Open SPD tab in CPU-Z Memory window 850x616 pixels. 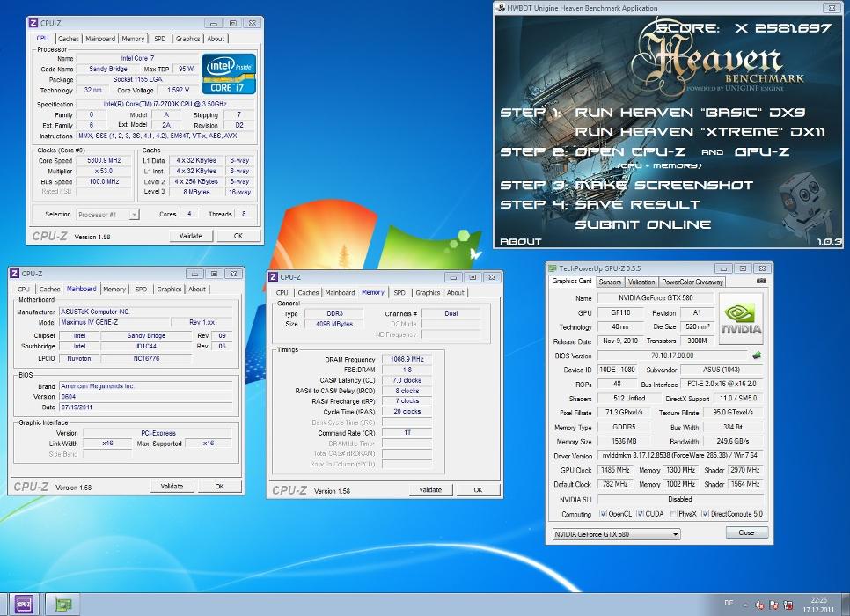(399, 292)
